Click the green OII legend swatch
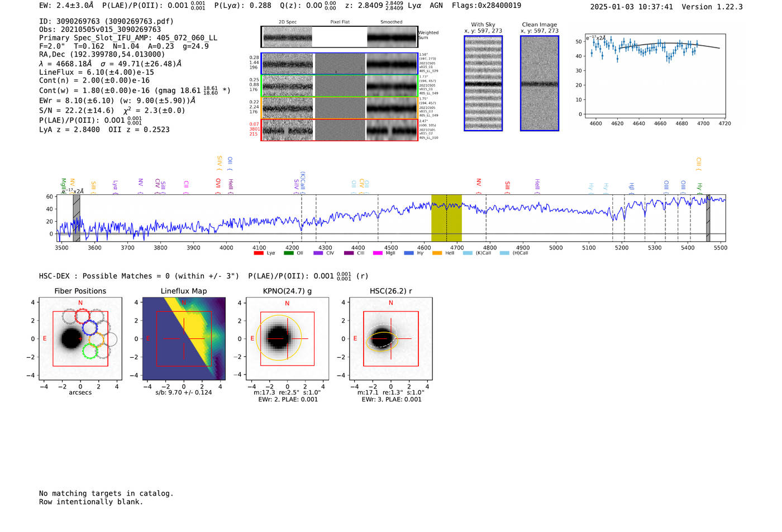 [288, 253]
